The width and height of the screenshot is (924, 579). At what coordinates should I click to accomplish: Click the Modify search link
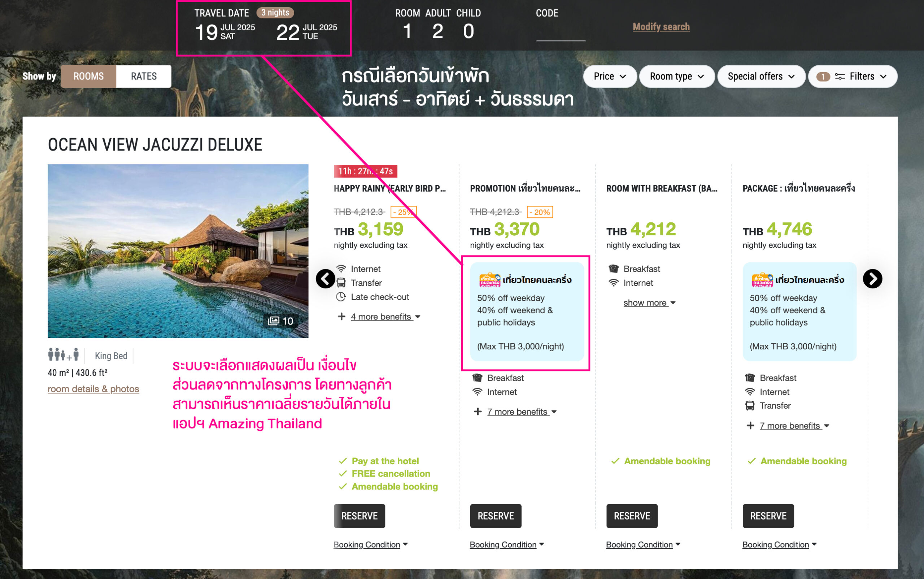(x=661, y=27)
